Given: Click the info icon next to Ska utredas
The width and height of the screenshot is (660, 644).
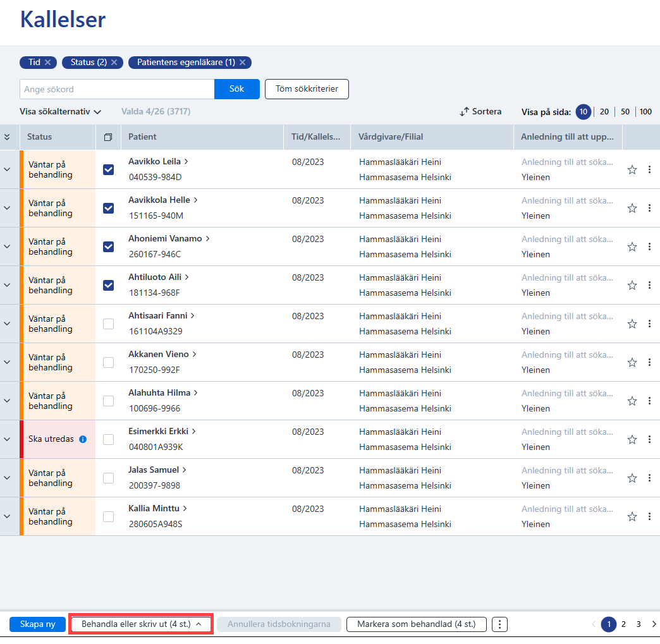Looking at the screenshot, I should coord(83,439).
